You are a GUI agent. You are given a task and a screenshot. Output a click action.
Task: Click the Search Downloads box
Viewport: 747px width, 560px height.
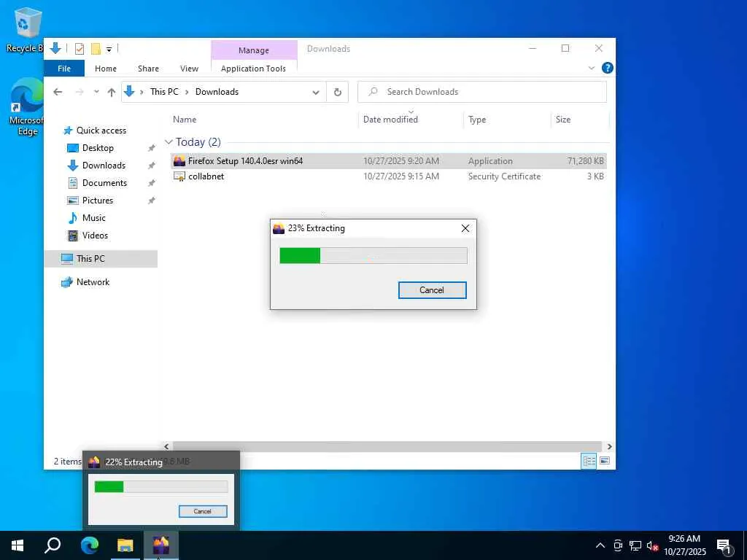pyautogui.click(x=482, y=92)
